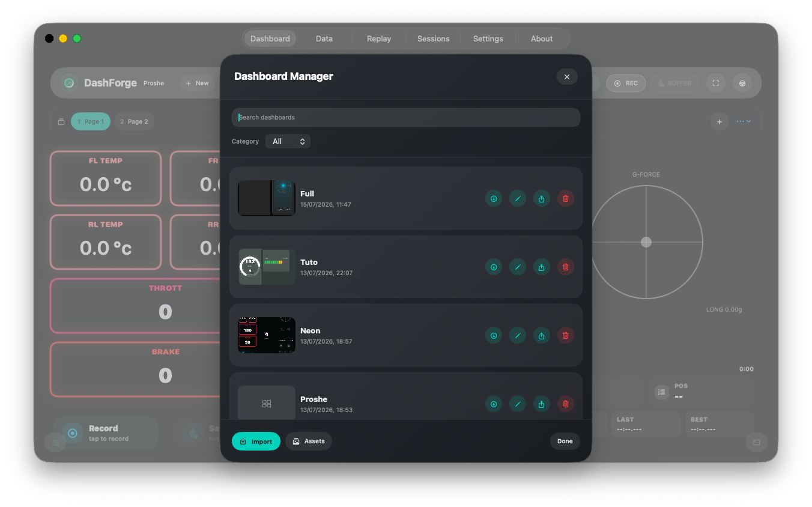Screen dimensions: 812x507
Task: Edit the Full dashboard with pencil icon
Action: pyautogui.click(x=518, y=198)
